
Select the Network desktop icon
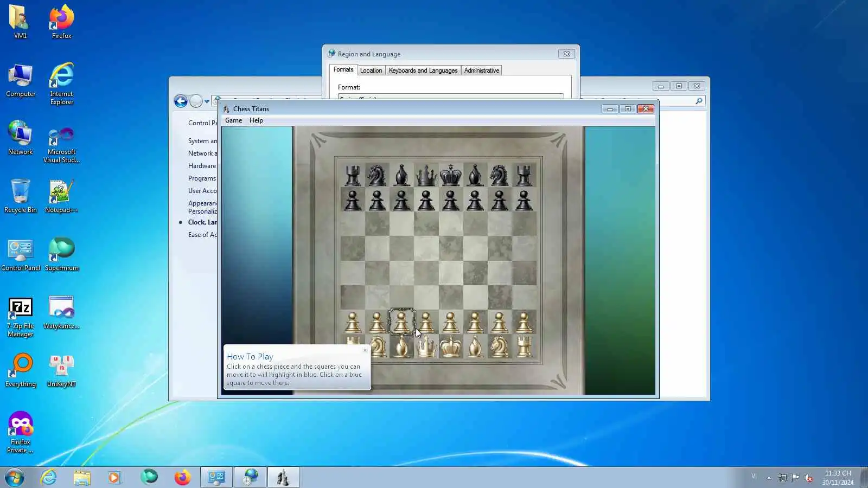tap(21, 138)
